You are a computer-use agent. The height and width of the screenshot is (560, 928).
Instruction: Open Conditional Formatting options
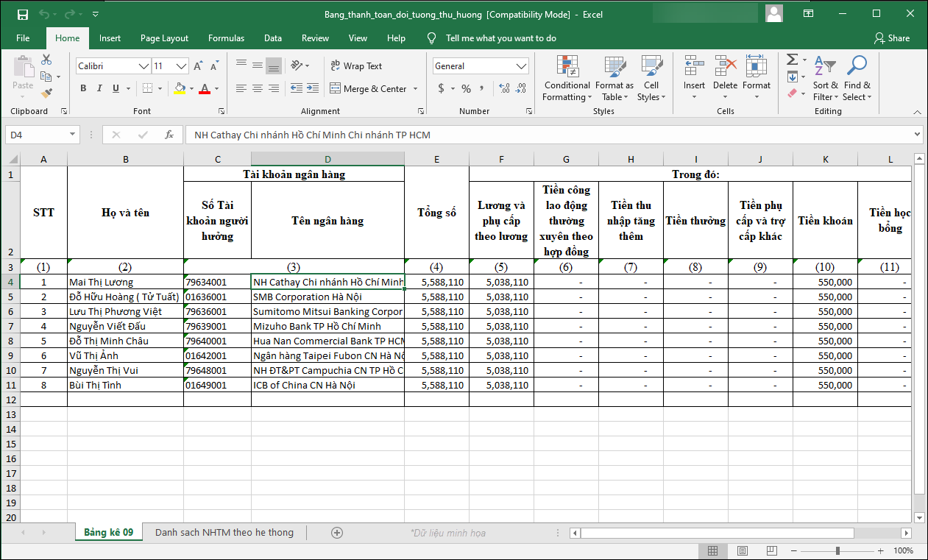pyautogui.click(x=567, y=79)
